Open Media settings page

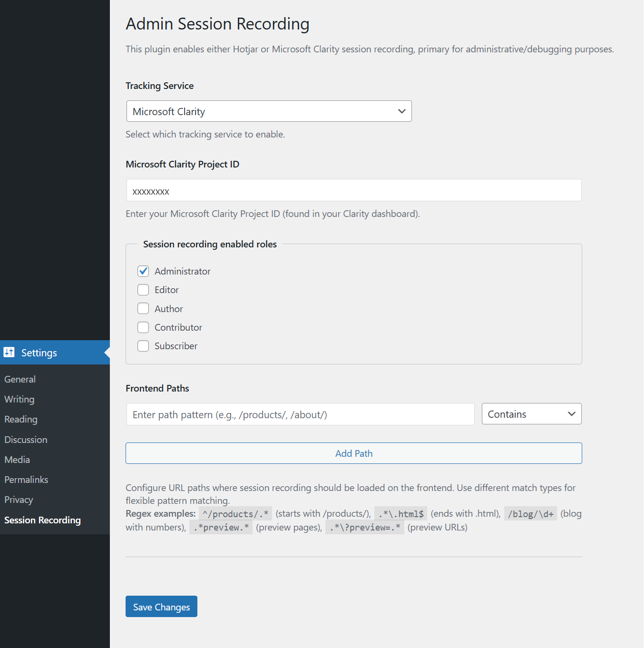[x=17, y=460]
